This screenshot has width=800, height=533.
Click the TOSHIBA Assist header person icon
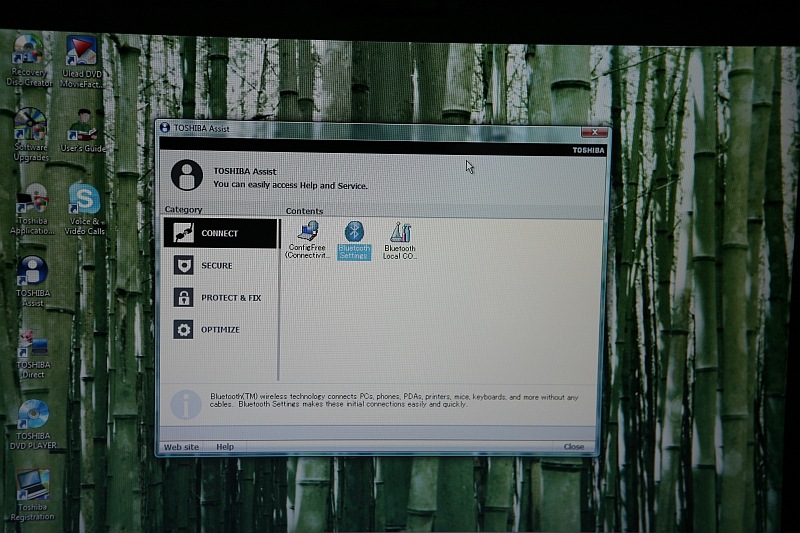(x=187, y=175)
